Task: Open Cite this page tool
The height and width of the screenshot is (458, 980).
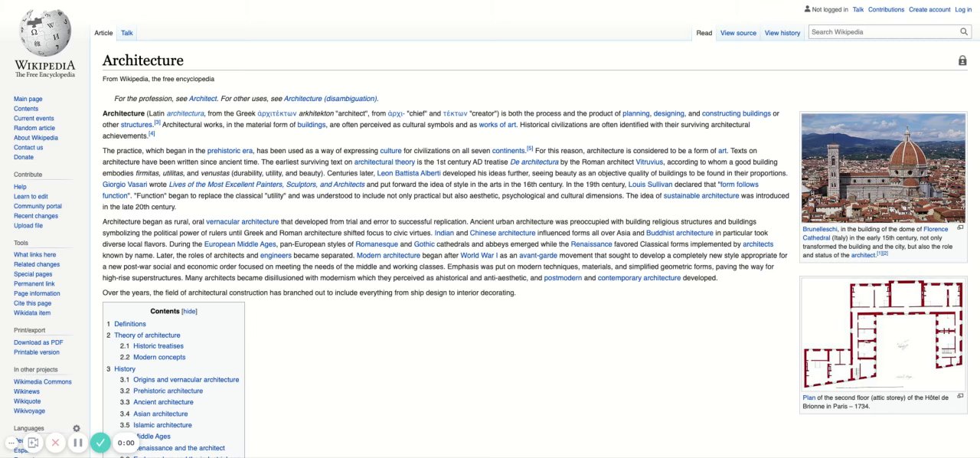Action: pyautogui.click(x=32, y=303)
